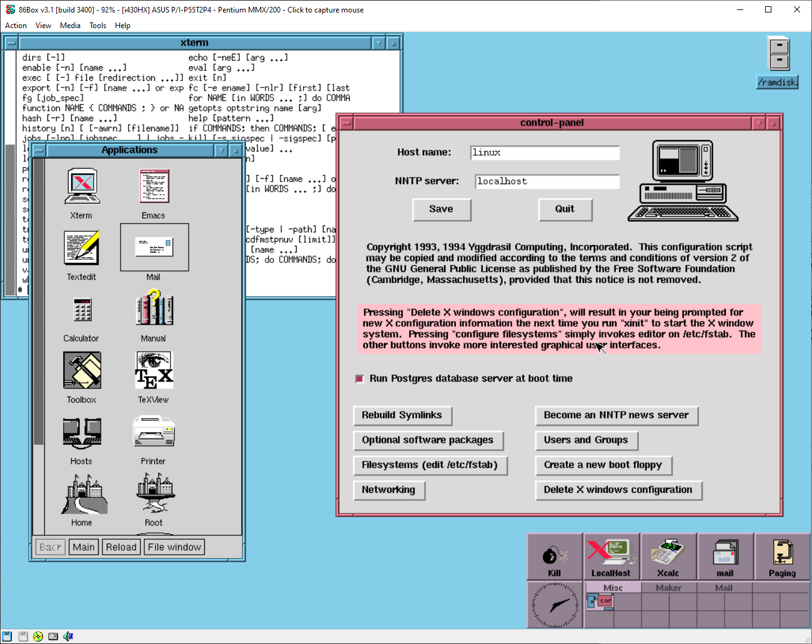Open the Calculator application icon

click(x=82, y=310)
